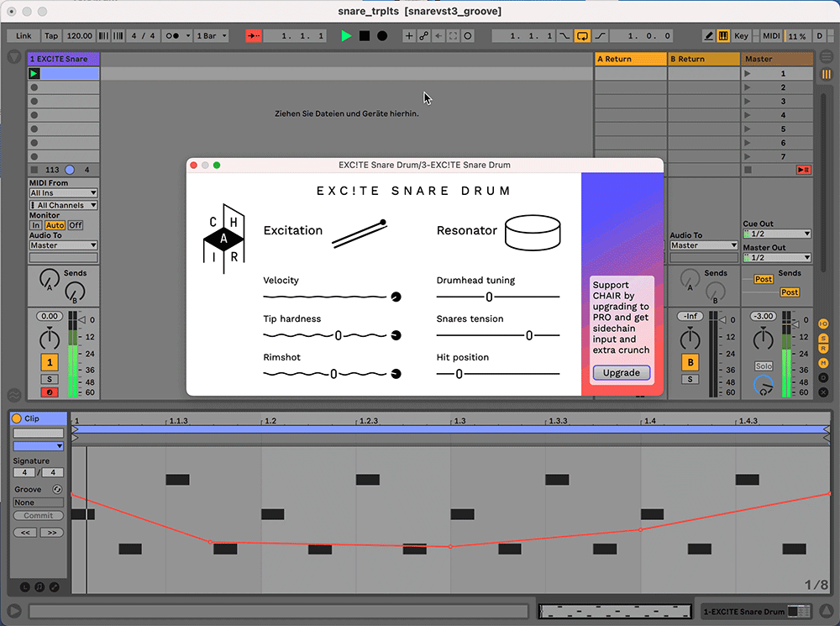The height and width of the screenshot is (626, 840).
Task: Click the Upgrade button in EXCITE plugin
Action: coord(621,372)
